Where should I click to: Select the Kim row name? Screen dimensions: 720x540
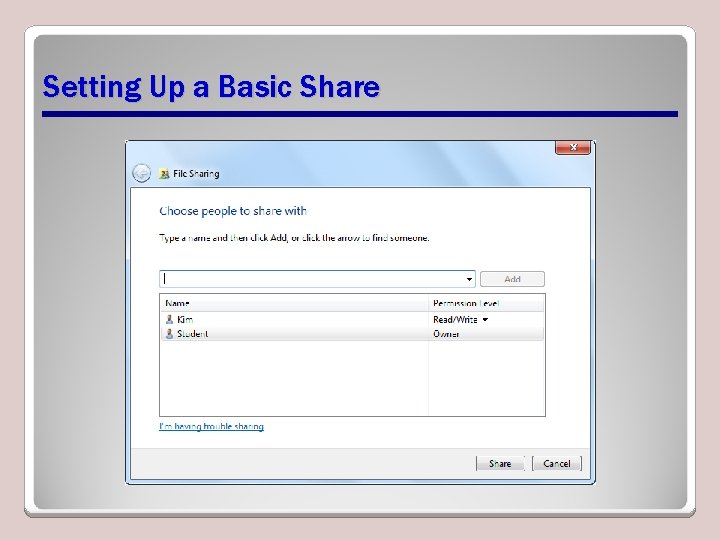tap(185, 320)
